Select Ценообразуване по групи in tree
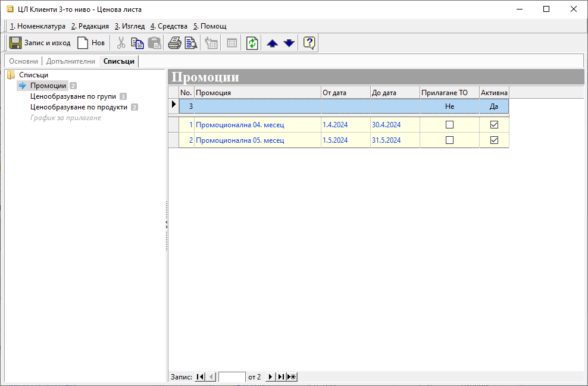Screen dimensions: 588x386 point(73,96)
